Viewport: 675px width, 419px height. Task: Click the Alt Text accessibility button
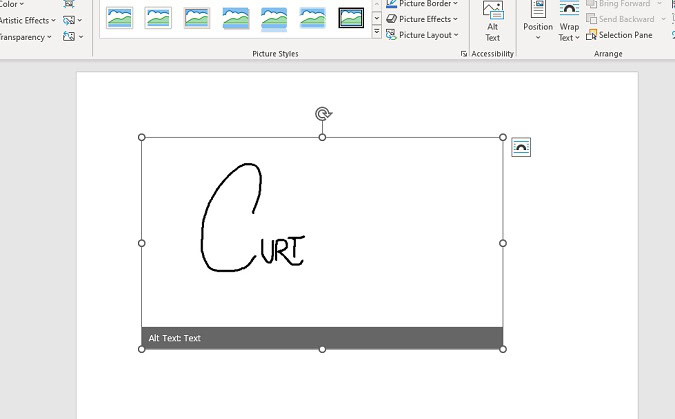(492, 22)
